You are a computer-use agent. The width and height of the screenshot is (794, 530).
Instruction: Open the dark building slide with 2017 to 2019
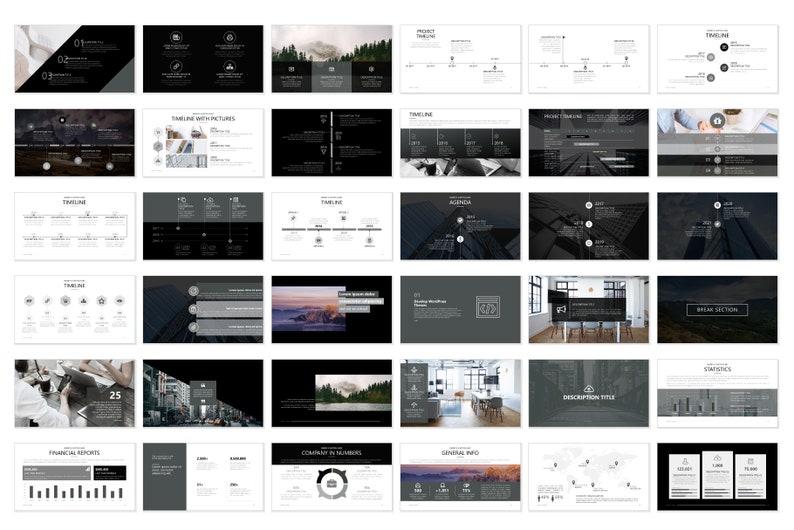click(x=589, y=226)
